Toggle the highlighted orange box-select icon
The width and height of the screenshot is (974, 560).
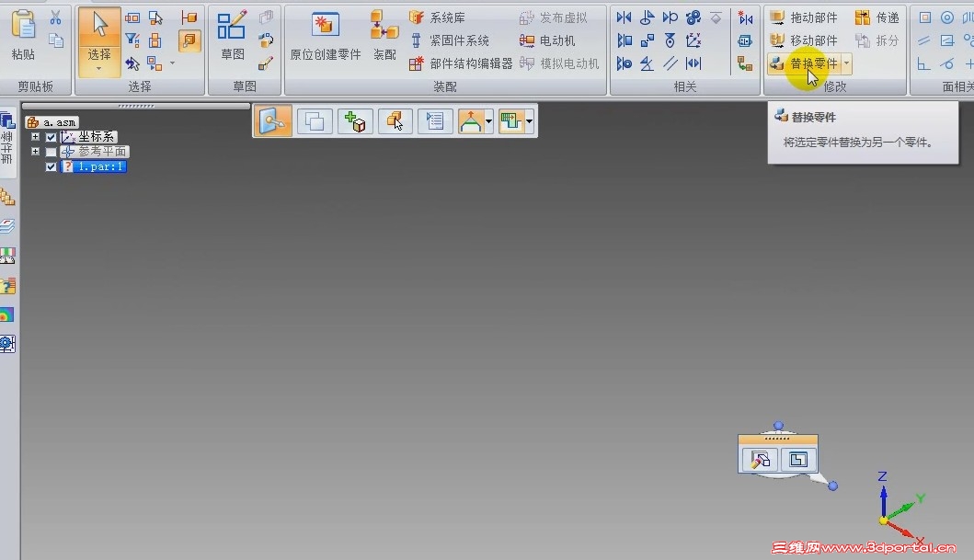(x=189, y=40)
